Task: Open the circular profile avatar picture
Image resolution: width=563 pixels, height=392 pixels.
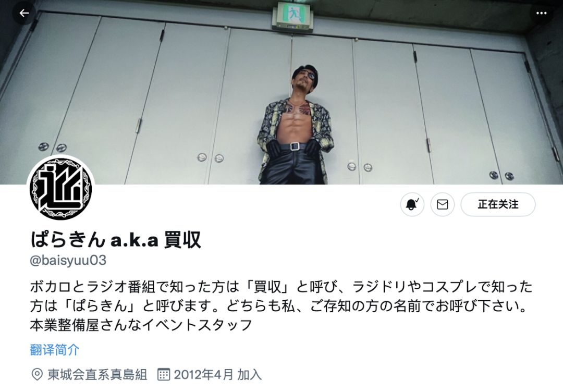Action: pyautogui.click(x=60, y=189)
